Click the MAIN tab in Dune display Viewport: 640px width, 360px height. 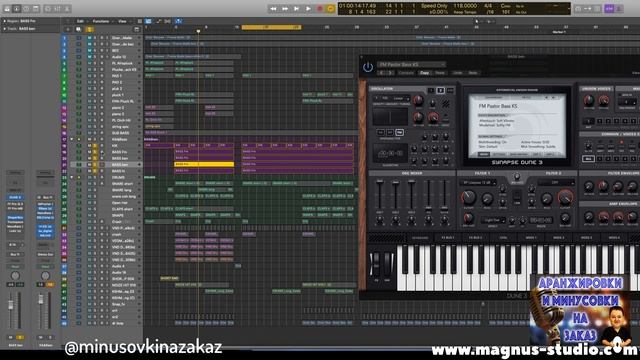(484, 155)
